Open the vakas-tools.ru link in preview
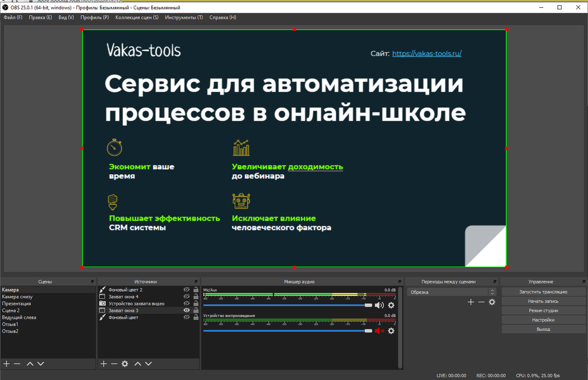Screen dimensions: 588x380 click(x=427, y=54)
